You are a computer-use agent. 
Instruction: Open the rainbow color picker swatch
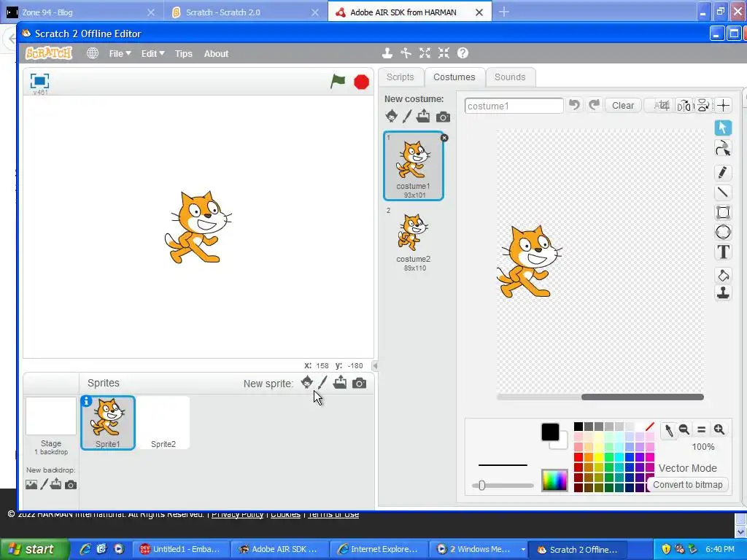coord(554,480)
